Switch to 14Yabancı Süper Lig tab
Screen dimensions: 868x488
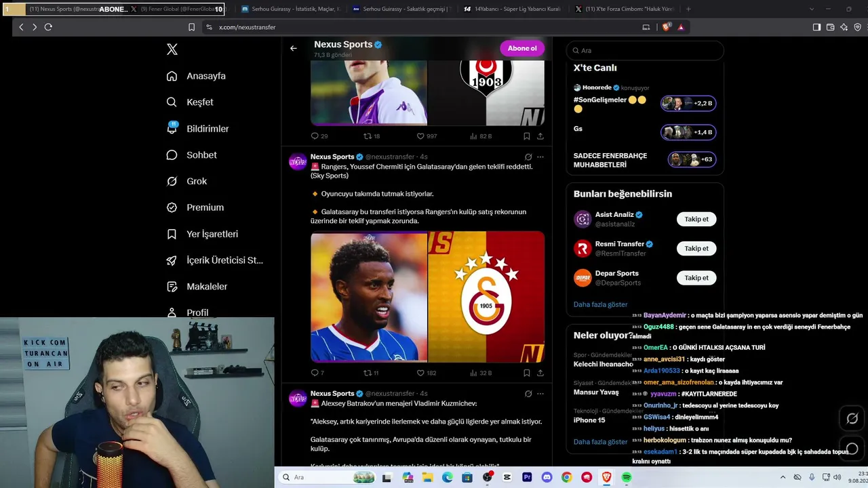512,9
